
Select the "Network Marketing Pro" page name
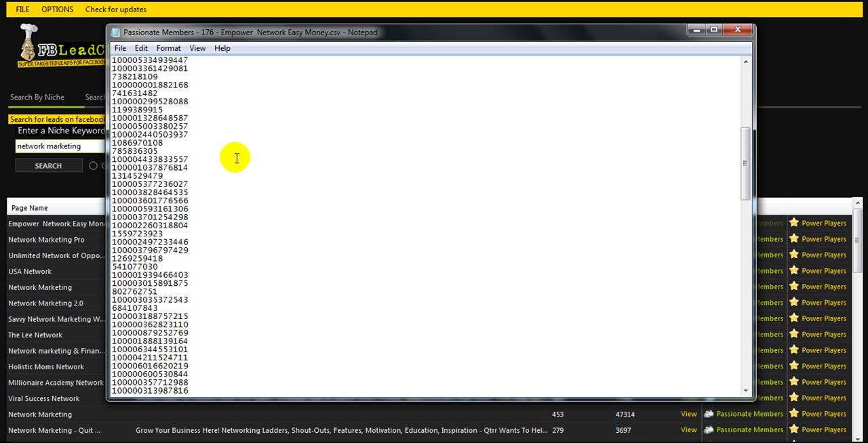(x=46, y=240)
